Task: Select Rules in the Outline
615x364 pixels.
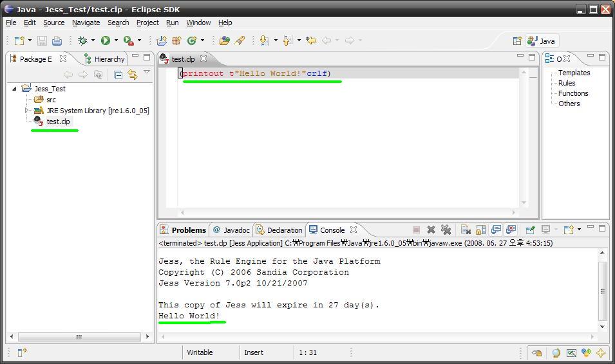Action: (567, 83)
